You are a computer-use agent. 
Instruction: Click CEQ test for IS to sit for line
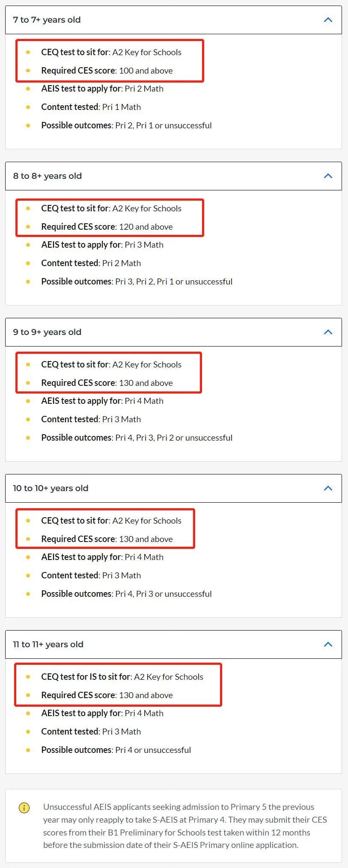click(x=122, y=677)
